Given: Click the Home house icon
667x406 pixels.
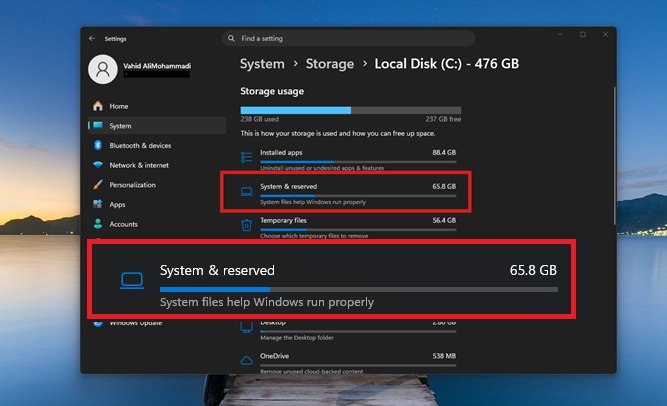Looking at the screenshot, I should 98,106.
